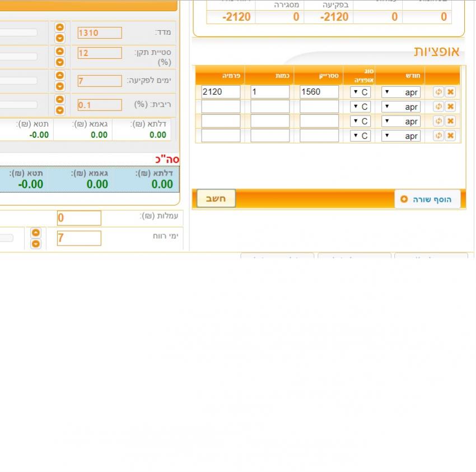Delete the fourth options row with X icon
The height and width of the screenshot is (472, 476).
pyautogui.click(x=450, y=136)
